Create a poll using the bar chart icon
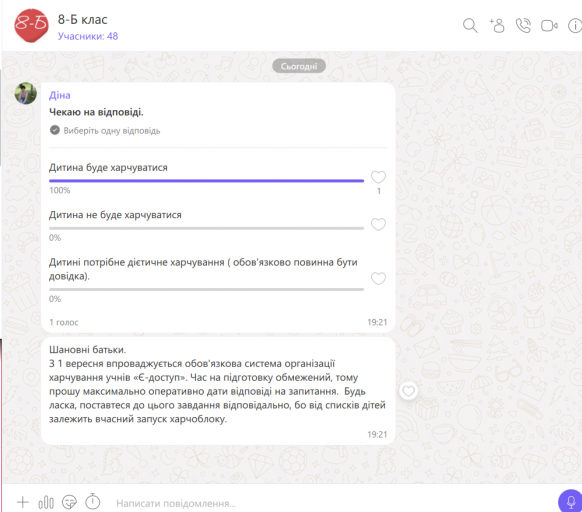This screenshot has height=512, width=582. (x=46, y=502)
